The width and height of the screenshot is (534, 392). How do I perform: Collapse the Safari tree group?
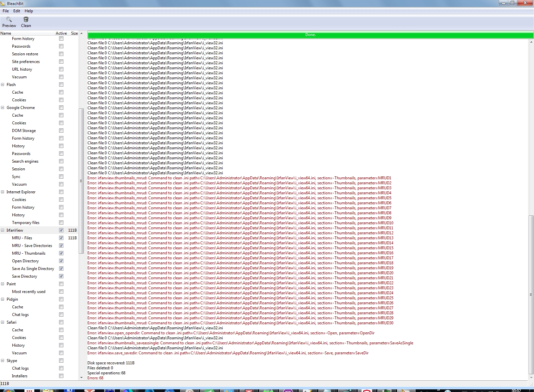pos(3,322)
